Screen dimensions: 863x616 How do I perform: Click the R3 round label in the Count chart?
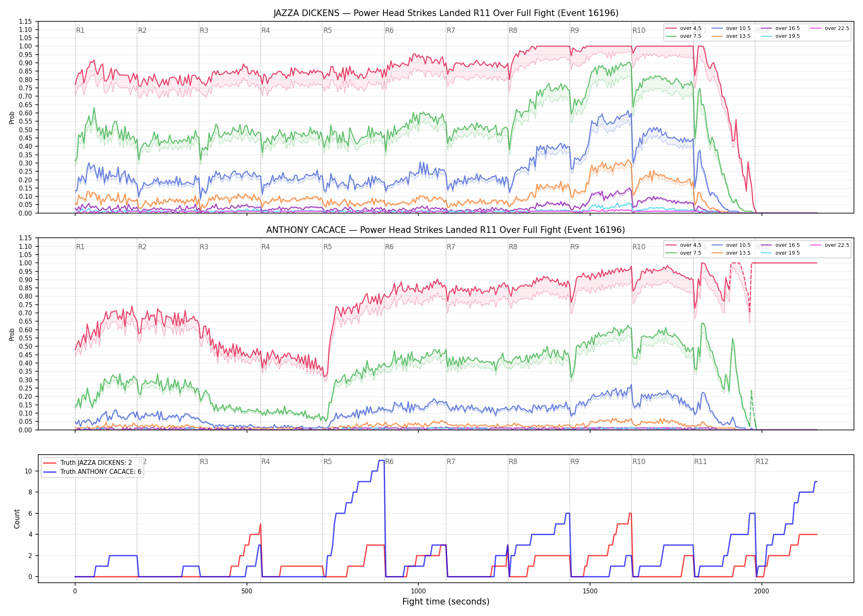click(x=204, y=462)
